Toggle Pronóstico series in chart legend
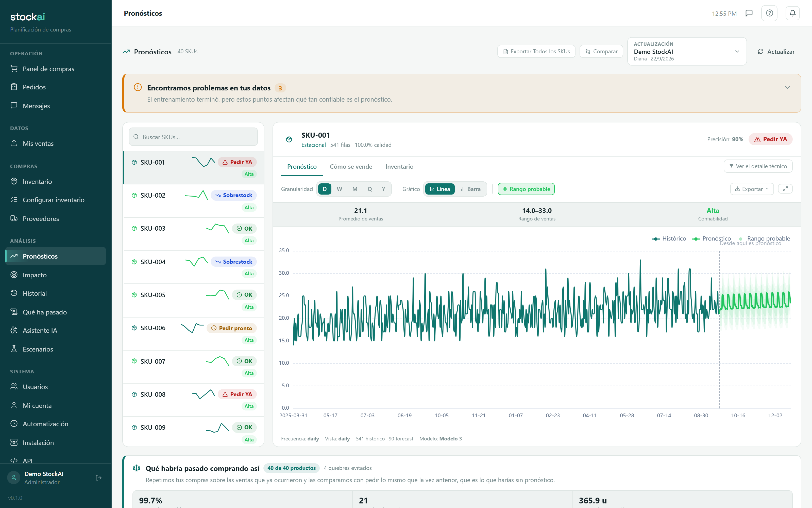The height and width of the screenshot is (508, 812). click(711, 239)
